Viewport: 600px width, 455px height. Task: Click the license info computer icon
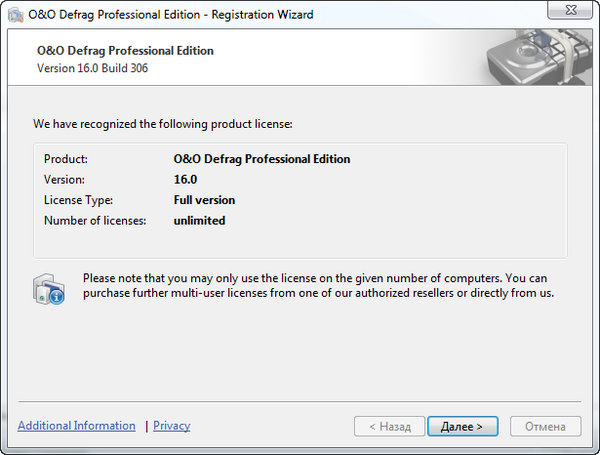click(48, 287)
